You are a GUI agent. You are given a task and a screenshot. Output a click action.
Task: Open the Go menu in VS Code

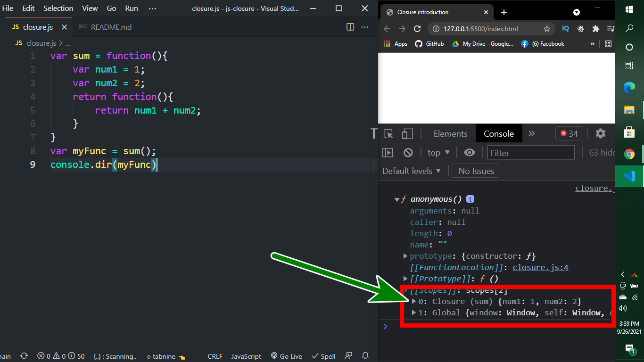(111, 8)
